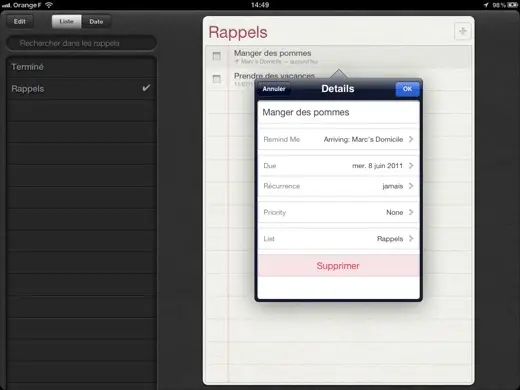Tap the Annuler button in Details
The width and height of the screenshot is (520, 390).
tap(274, 89)
